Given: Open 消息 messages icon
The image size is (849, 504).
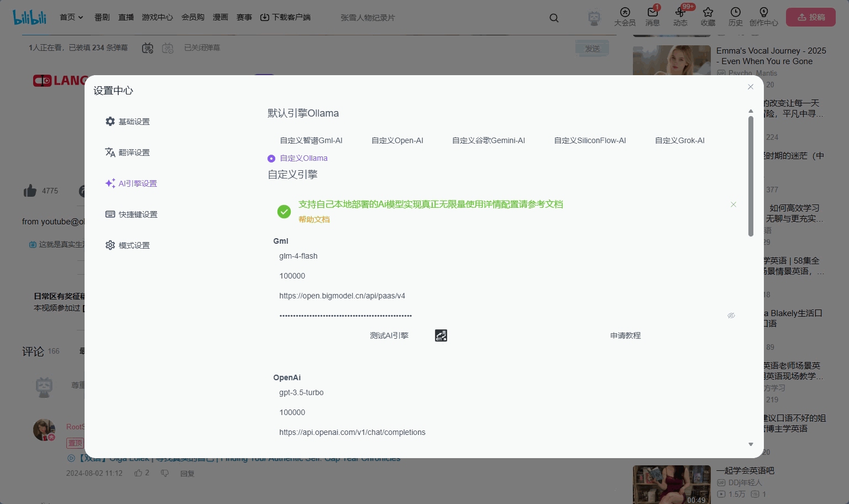Looking at the screenshot, I should click(x=653, y=17).
